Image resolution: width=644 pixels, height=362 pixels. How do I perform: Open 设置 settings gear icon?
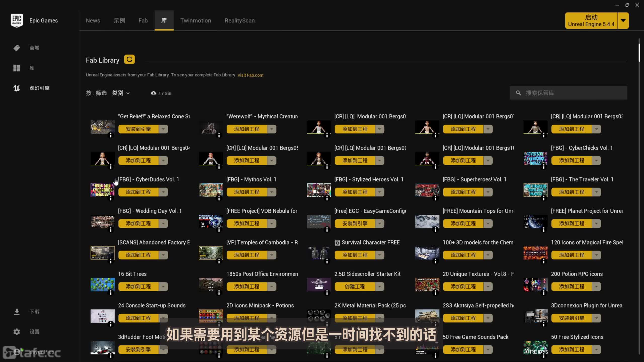[x=17, y=332]
